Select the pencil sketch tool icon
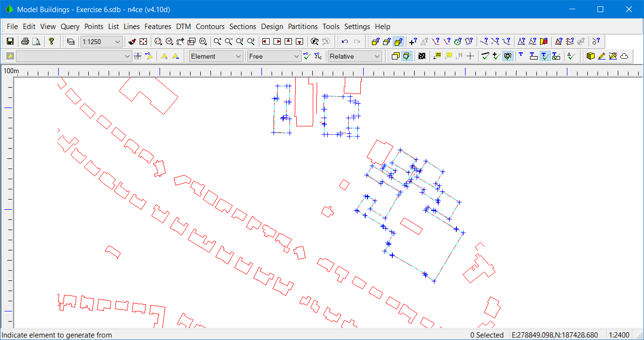 (601, 56)
